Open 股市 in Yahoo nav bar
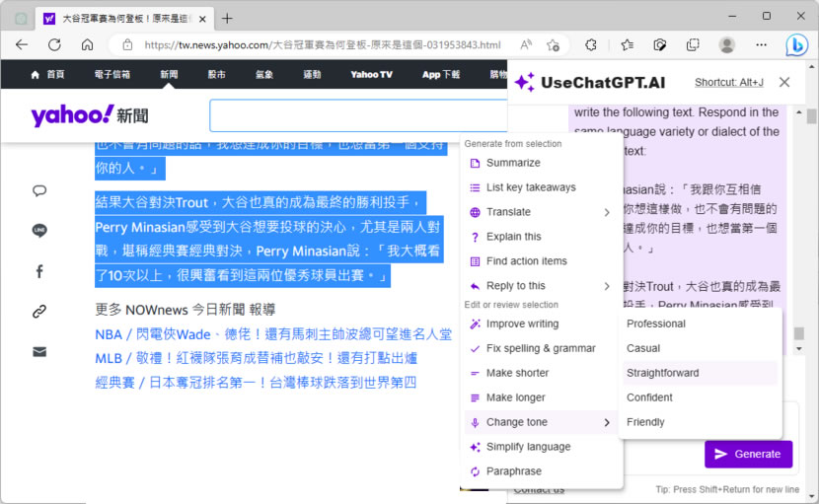Screen dimensions: 819x504 [x=216, y=75]
